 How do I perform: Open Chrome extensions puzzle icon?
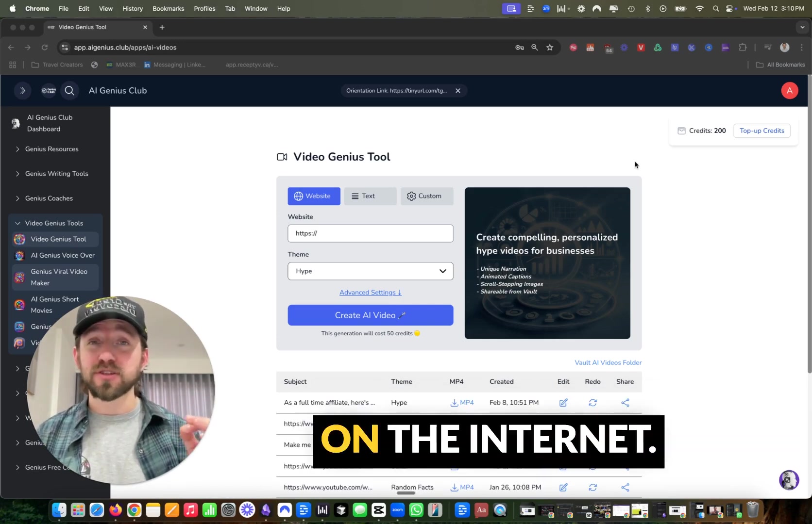tap(743, 48)
